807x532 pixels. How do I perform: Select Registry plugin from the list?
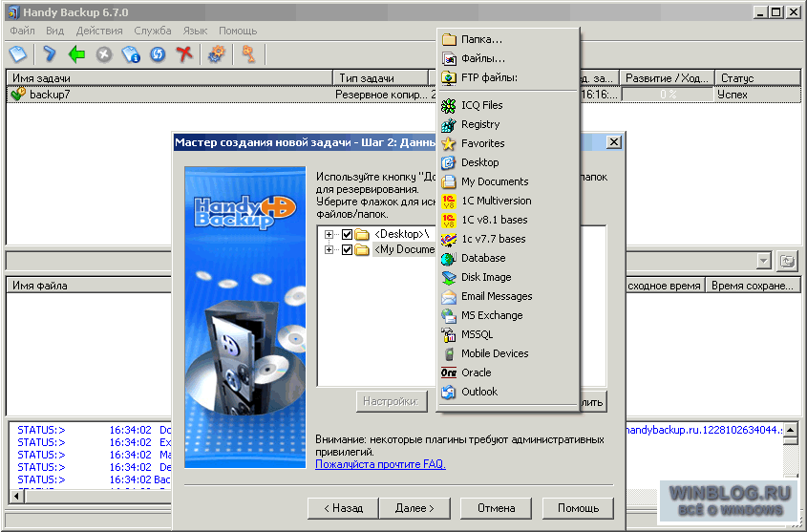tap(507, 124)
